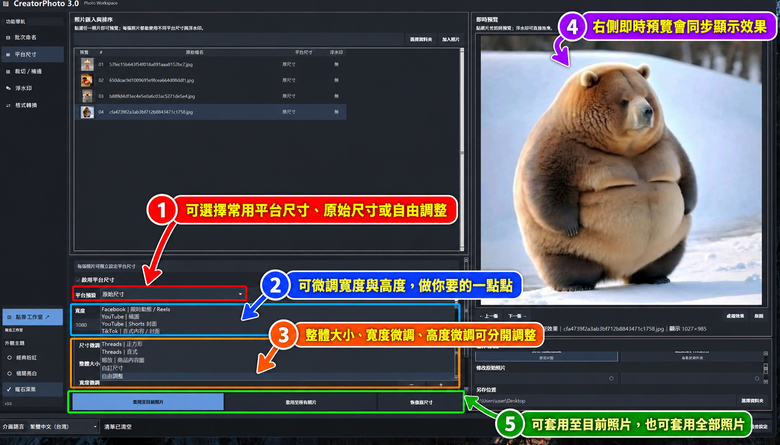Select file 57fec15b643f54f018a891aaa8152bc7.jpg

(151, 64)
